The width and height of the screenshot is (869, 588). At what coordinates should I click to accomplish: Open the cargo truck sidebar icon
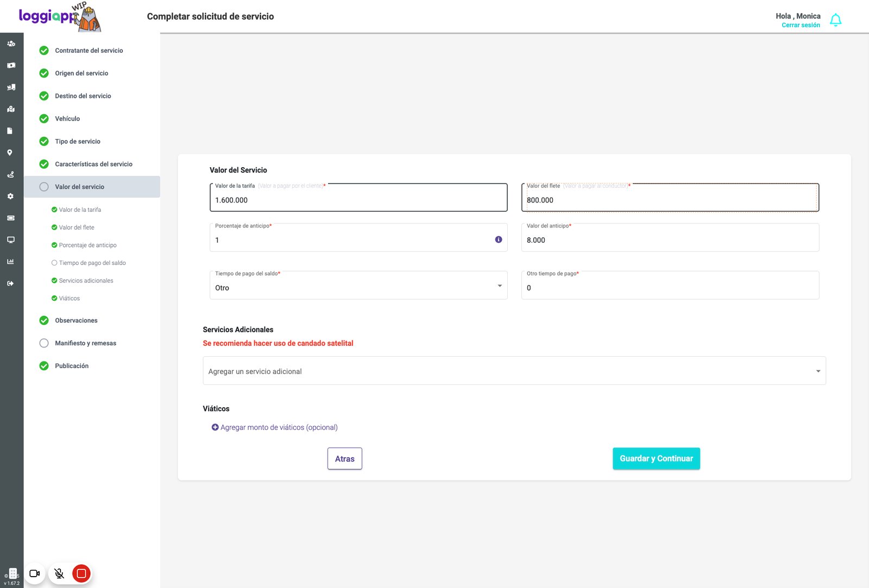(x=11, y=87)
